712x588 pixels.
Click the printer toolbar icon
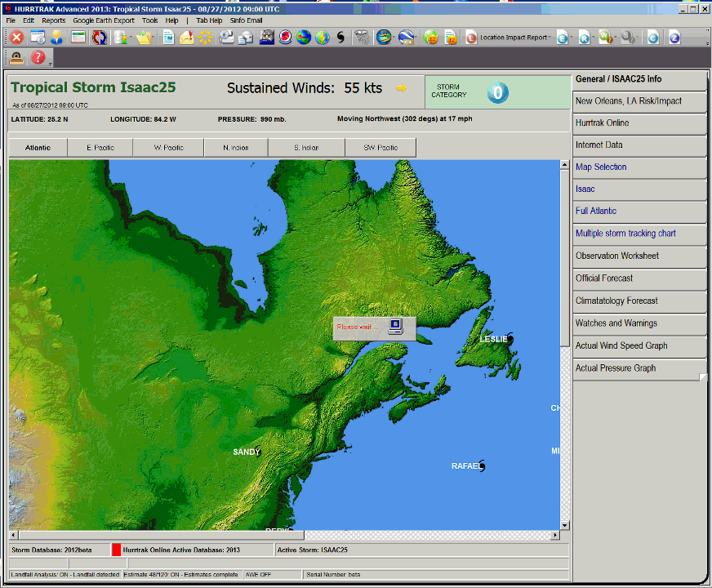click(x=226, y=38)
